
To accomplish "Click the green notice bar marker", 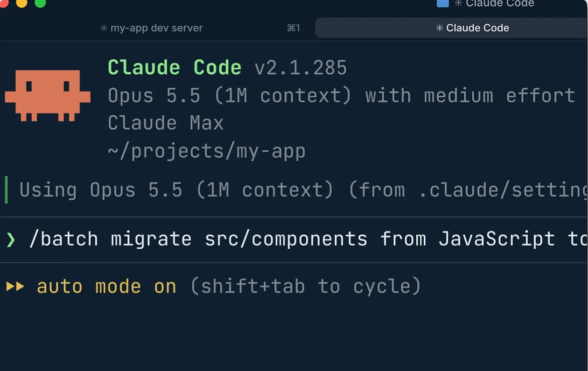I will 6,190.
